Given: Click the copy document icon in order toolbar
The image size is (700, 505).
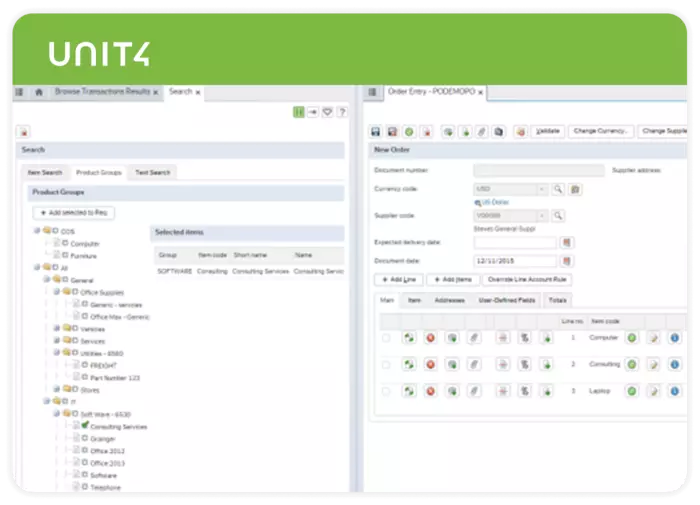Looking at the screenshot, I should 499,132.
